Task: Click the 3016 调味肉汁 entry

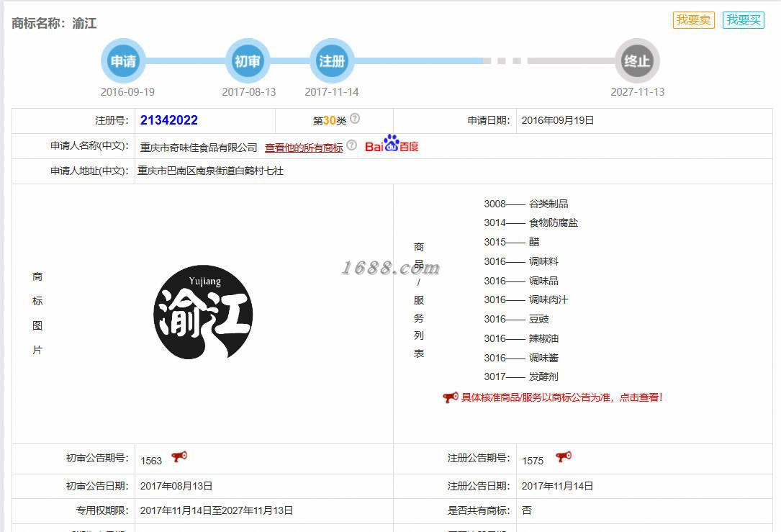Action: click(526, 300)
